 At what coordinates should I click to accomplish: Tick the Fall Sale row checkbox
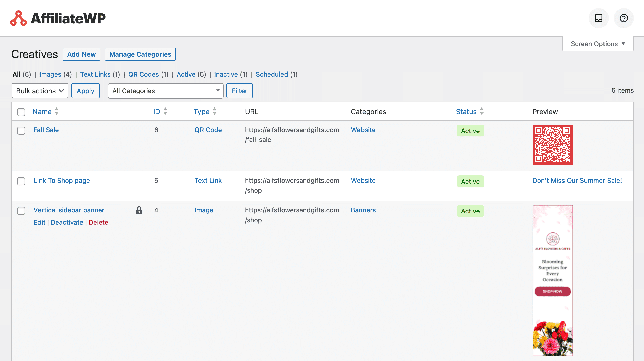(21, 130)
